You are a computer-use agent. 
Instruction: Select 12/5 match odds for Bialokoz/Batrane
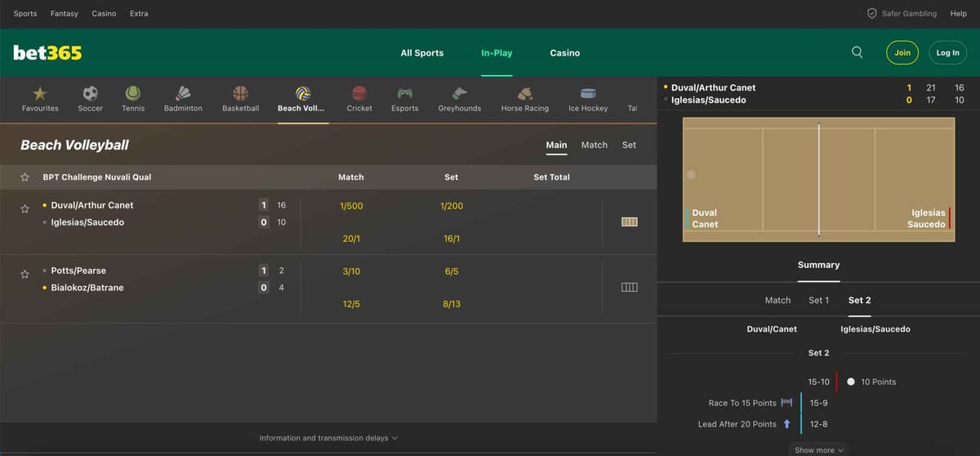tap(351, 304)
